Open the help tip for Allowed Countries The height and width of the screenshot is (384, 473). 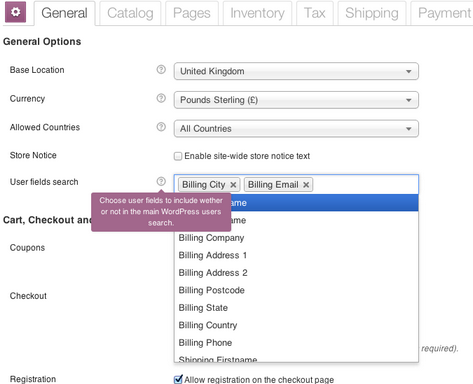(161, 127)
